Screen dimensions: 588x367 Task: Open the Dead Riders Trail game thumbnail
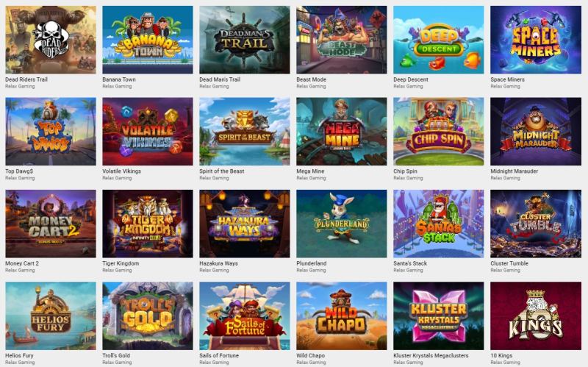[x=51, y=40]
